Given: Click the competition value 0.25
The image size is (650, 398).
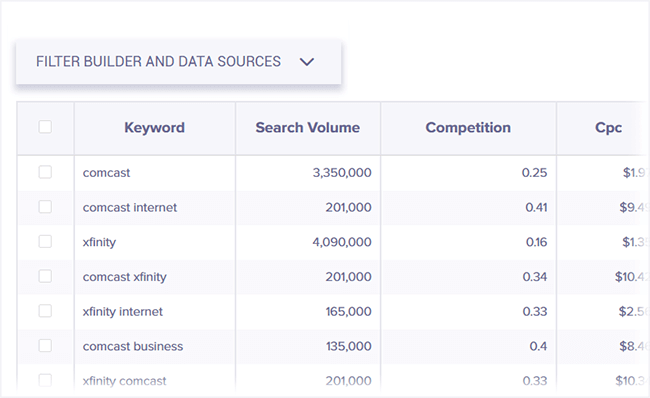Looking at the screenshot, I should [x=534, y=173].
